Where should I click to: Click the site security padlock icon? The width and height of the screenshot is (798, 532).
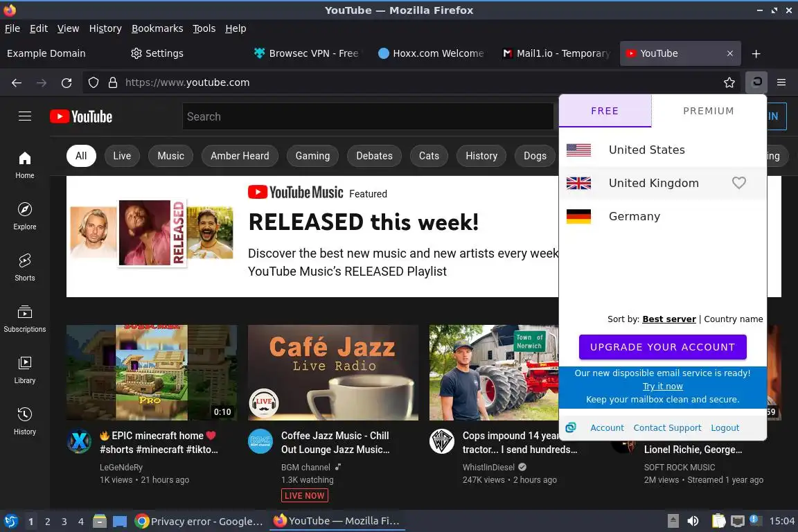pos(113,82)
